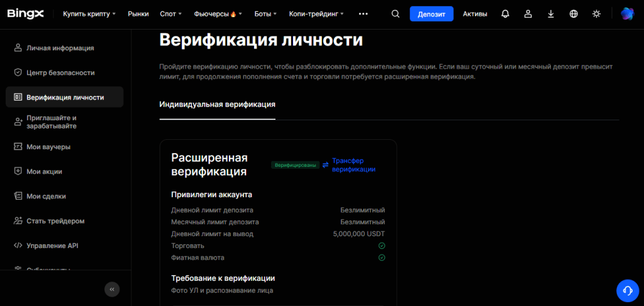Open notifications bell icon

click(505, 14)
